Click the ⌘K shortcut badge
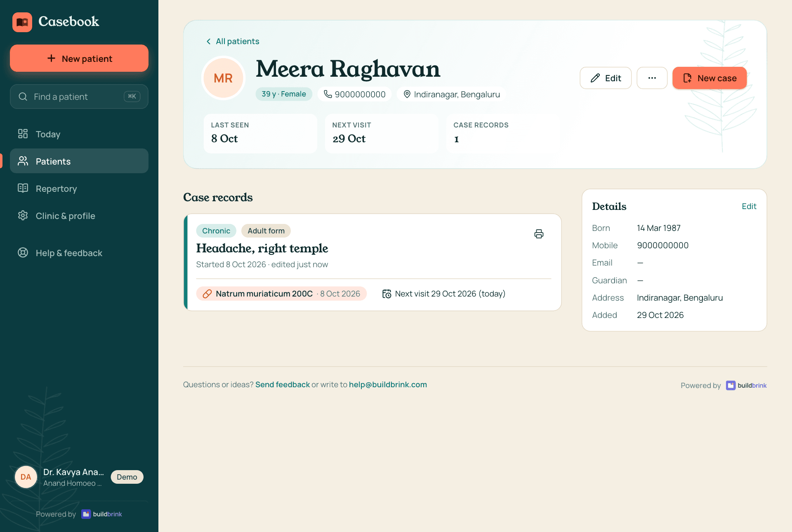The height and width of the screenshot is (532, 792). click(132, 96)
